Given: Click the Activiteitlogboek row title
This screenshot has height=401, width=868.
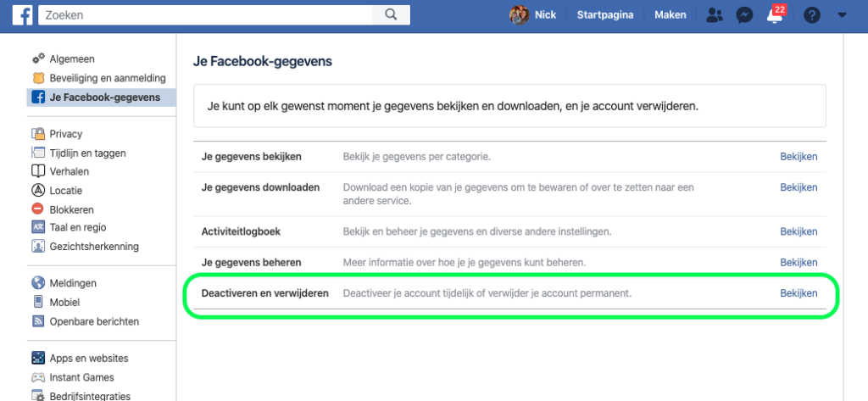Looking at the screenshot, I should click(241, 231).
